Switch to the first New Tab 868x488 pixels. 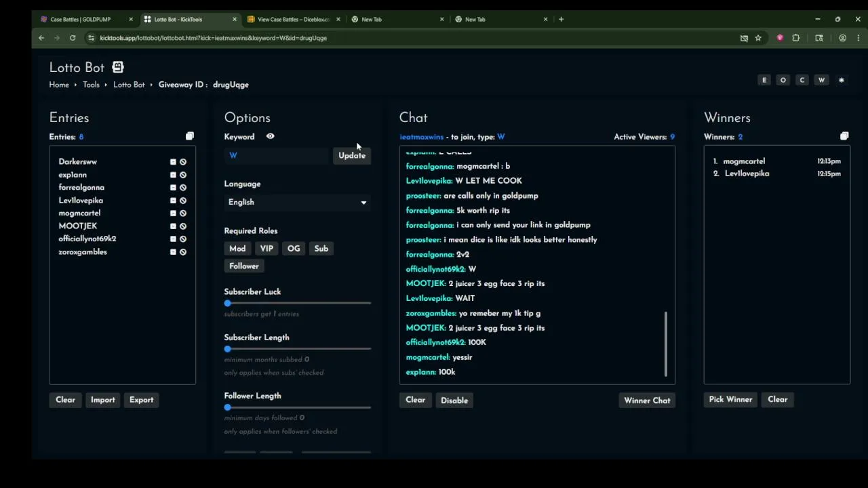tap(397, 19)
